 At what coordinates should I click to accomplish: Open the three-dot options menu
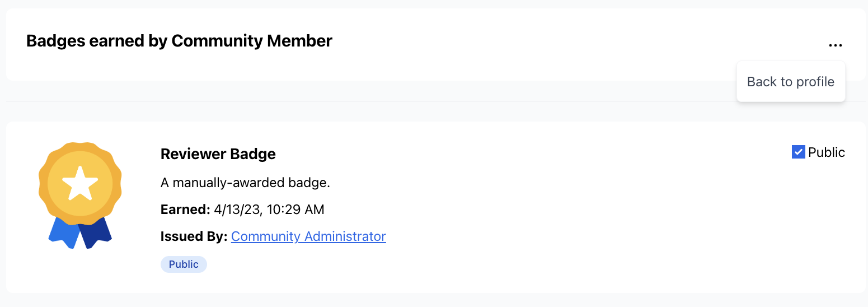pos(835,45)
